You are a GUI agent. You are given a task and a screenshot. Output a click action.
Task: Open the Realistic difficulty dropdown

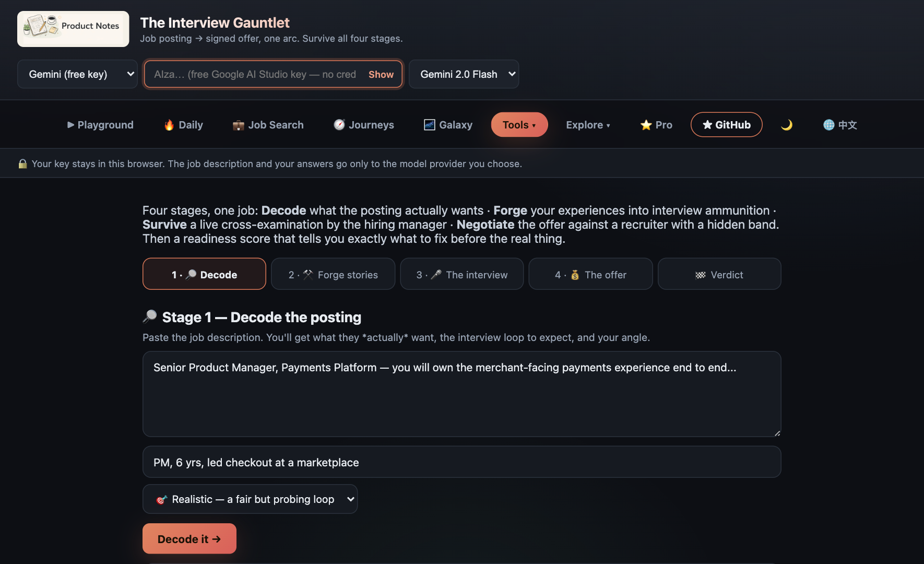(x=250, y=499)
